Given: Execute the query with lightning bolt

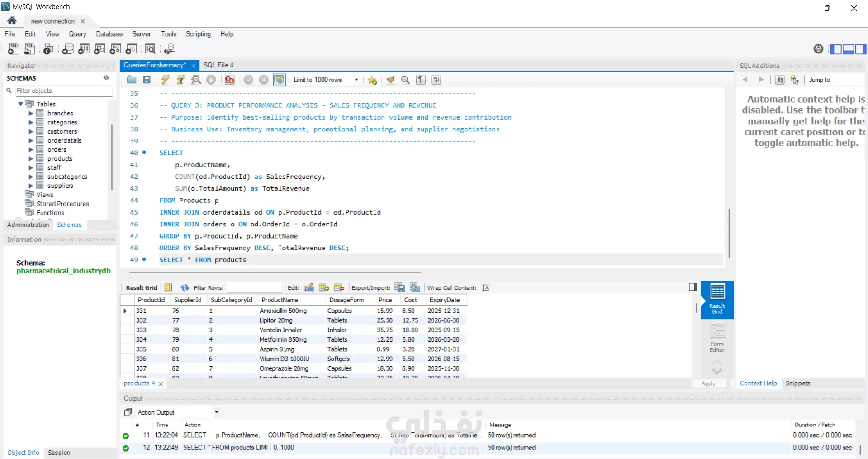Looking at the screenshot, I should point(166,80).
